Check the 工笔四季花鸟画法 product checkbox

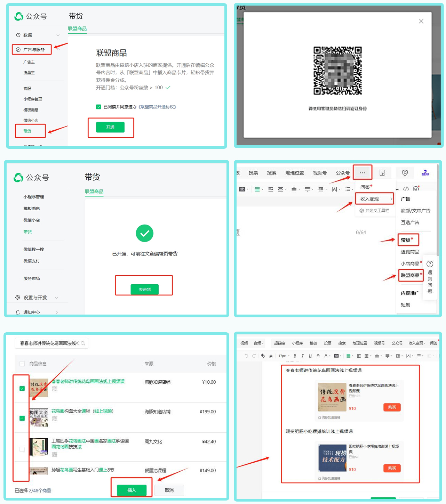22,449
